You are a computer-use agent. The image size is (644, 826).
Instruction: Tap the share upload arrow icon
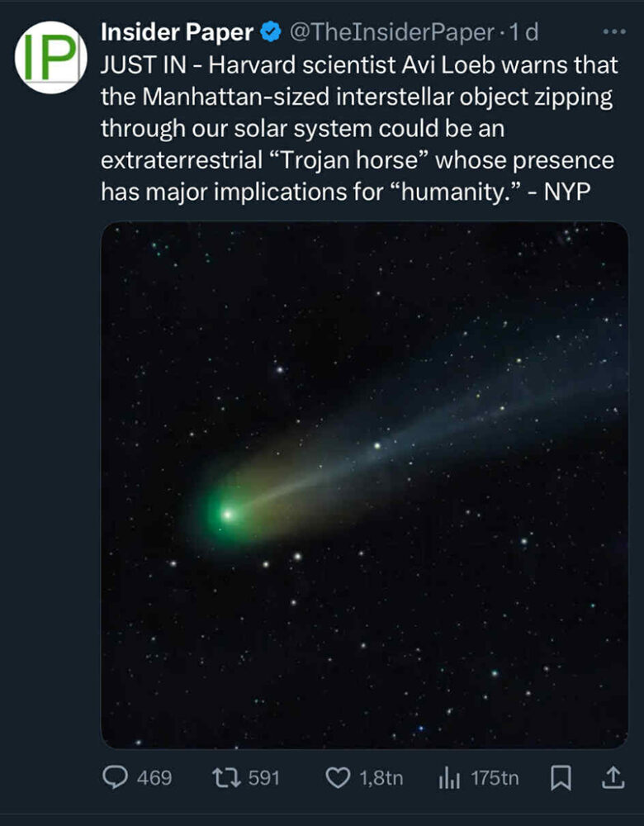point(612,777)
